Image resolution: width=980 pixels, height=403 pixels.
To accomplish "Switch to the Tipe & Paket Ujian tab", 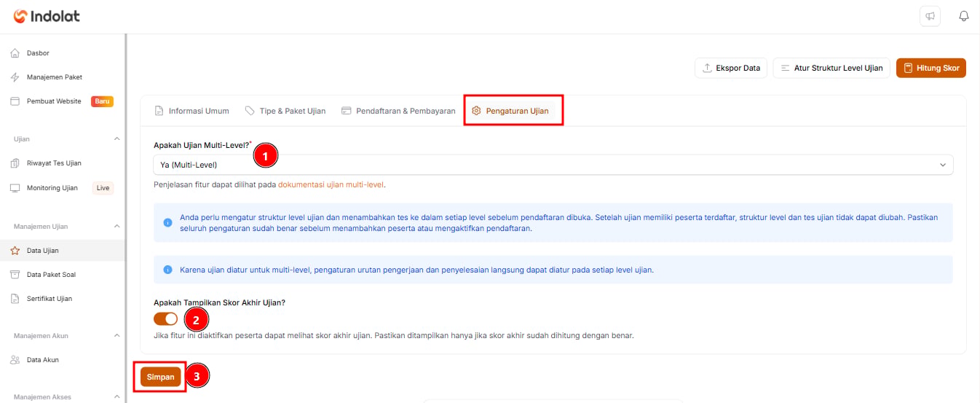I will click(285, 111).
